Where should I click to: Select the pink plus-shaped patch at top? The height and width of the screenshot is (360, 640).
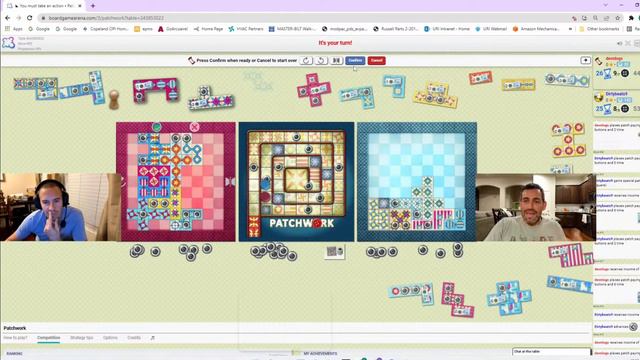point(313,90)
